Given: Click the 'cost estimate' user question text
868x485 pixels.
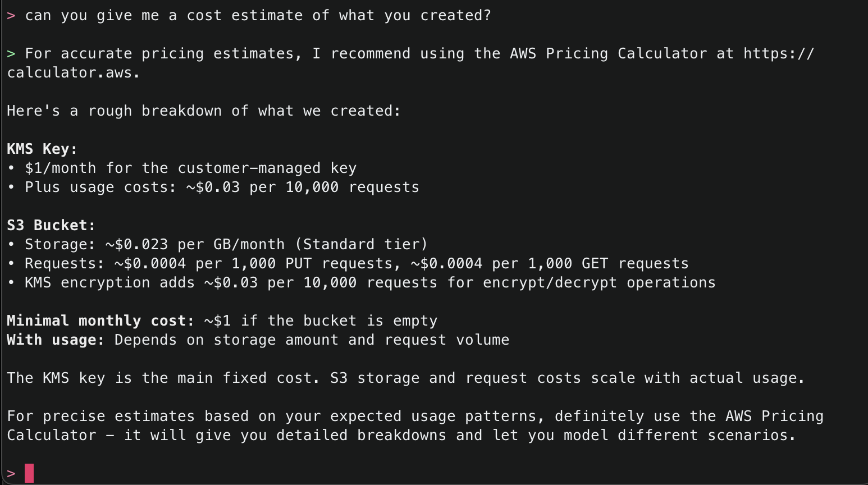Looking at the screenshot, I should [258, 16].
